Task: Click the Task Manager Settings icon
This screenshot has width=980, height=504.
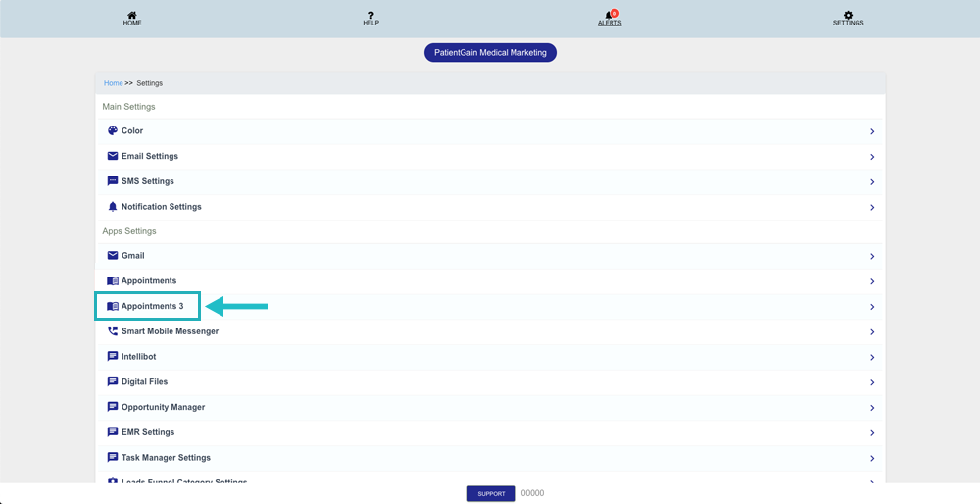Action: pos(113,457)
